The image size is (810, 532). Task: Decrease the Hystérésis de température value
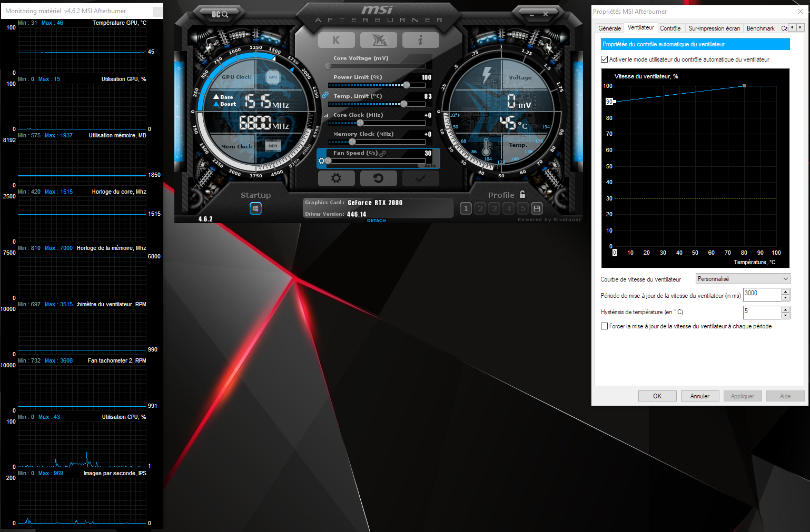[x=786, y=316]
